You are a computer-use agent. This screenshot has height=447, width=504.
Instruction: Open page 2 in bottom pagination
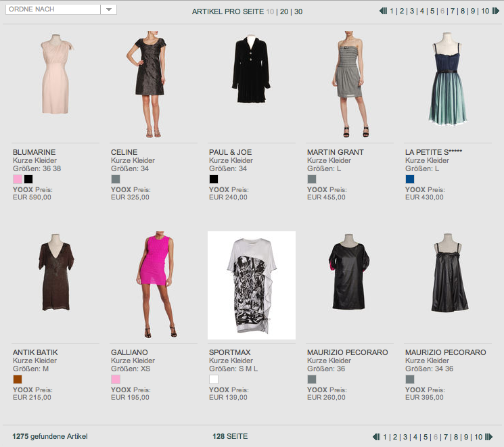pos(395,437)
